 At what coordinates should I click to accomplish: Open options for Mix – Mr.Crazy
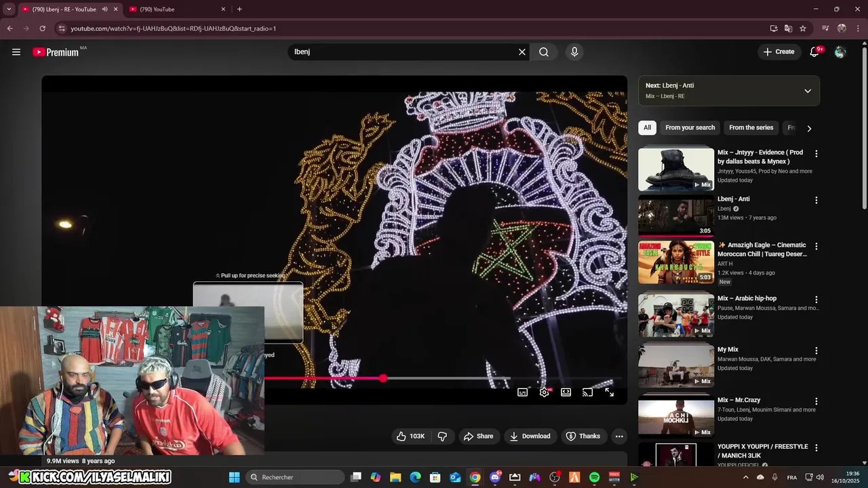click(816, 401)
